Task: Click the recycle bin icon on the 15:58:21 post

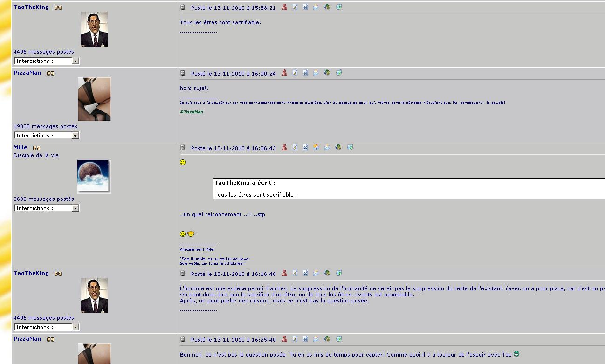Action: click(339, 7)
